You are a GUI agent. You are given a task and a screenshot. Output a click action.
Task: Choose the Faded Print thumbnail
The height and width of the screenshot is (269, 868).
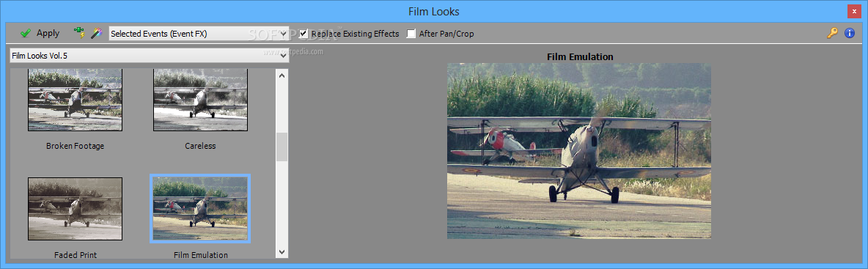[76, 209]
